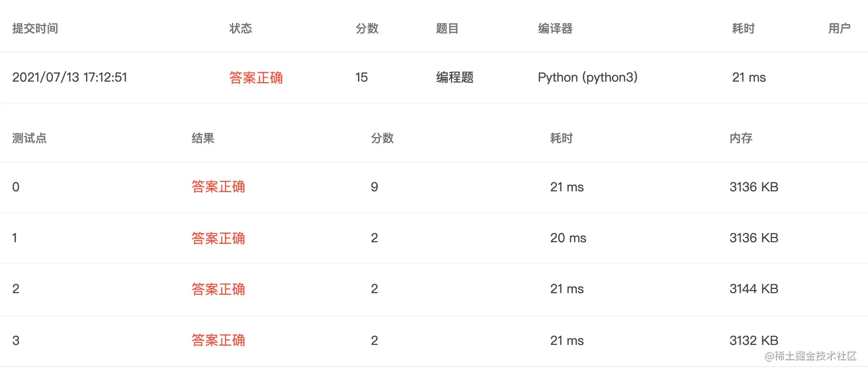
Task: Click the 测试点 column header
Action: (x=29, y=138)
